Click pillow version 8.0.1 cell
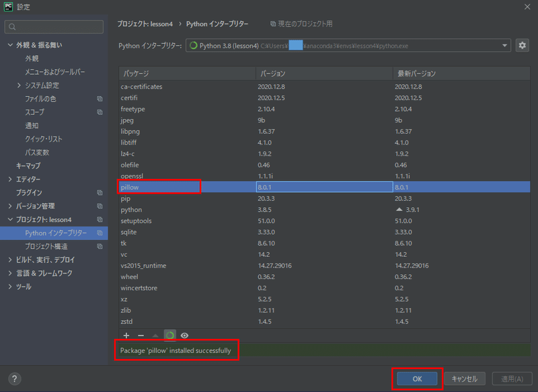This screenshot has width=538, height=392. pos(324,187)
